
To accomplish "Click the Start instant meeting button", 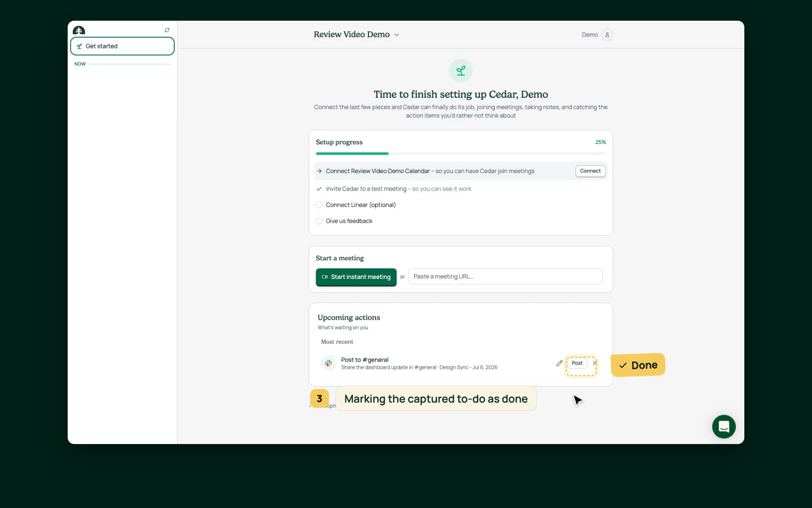I will point(356,277).
